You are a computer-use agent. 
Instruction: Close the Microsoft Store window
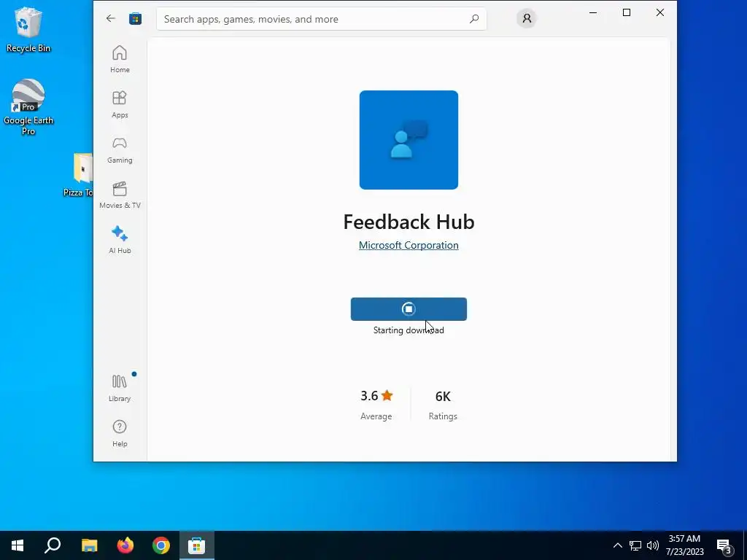click(659, 13)
